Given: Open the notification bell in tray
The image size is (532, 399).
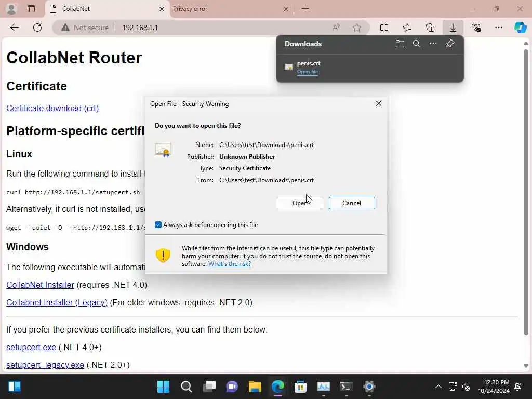Looking at the screenshot, I should 518,387.
